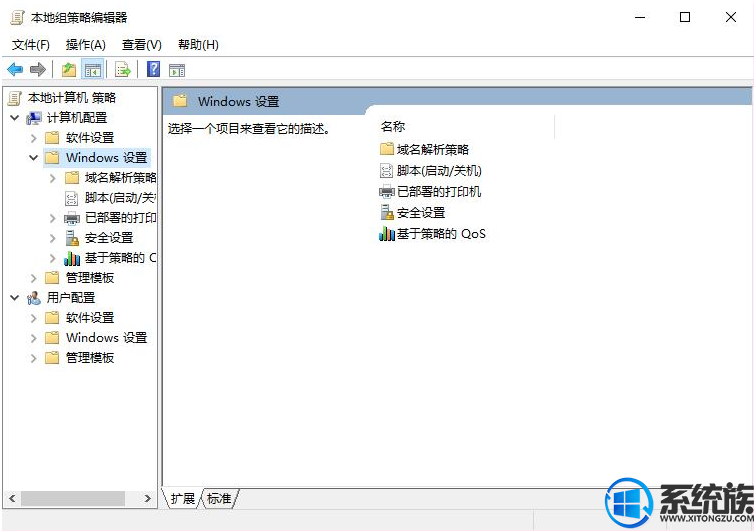This screenshot has height=531, width=754.
Task: Close the 本地组策略编辑器 window
Action: 730,18
